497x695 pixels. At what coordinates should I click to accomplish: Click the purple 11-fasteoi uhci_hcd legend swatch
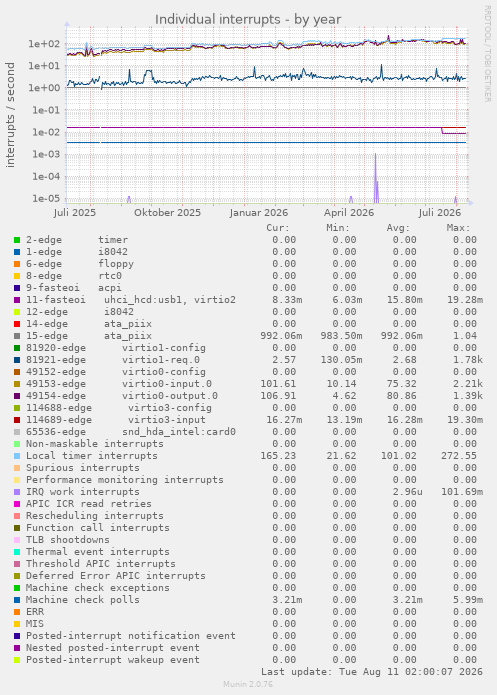coord(17,300)
